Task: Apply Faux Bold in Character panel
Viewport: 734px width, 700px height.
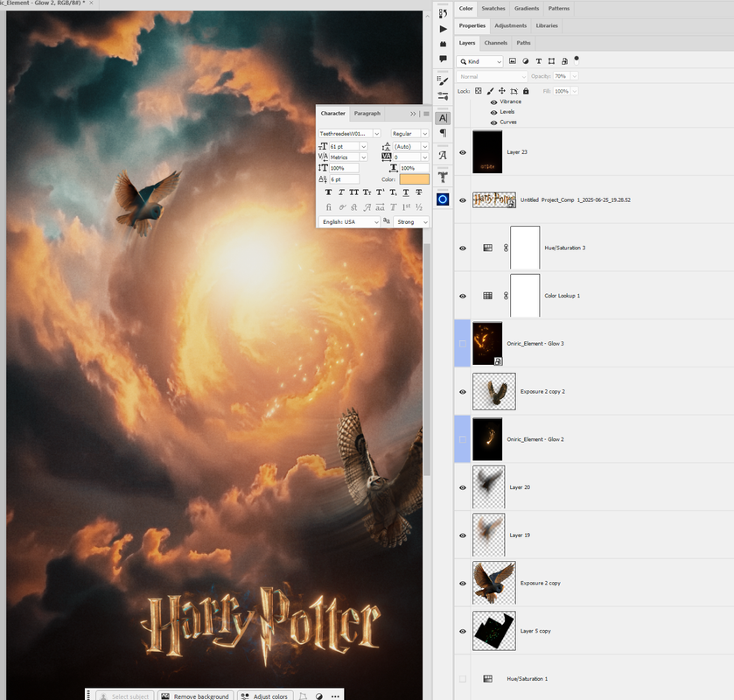Action: pos(328,192)
